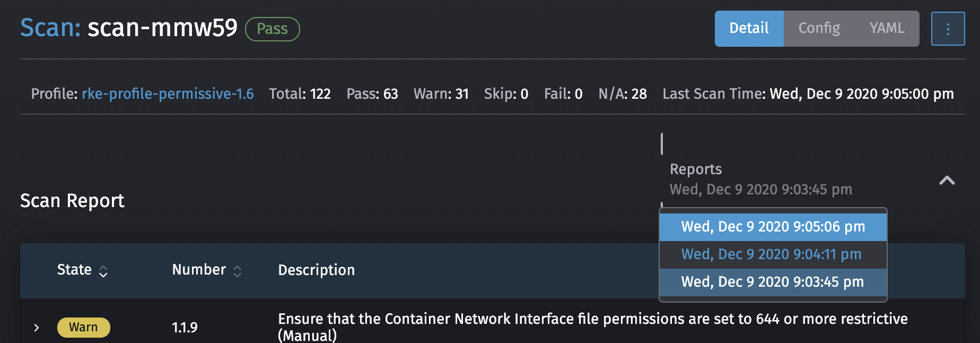The width and height of the screenshot is (980, 343).
Task: Click the Description column header
Action: 316,270
